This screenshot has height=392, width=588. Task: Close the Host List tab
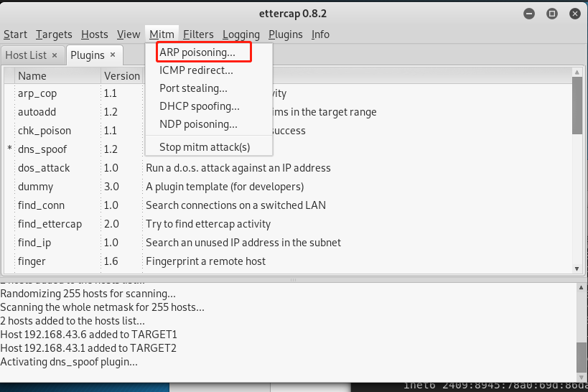point(55,55)
